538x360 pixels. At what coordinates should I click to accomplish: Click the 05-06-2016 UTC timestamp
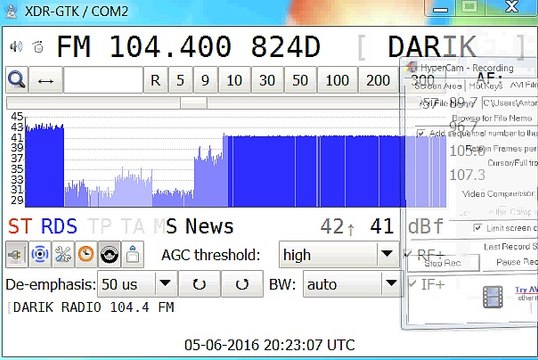tap(270, 345)
